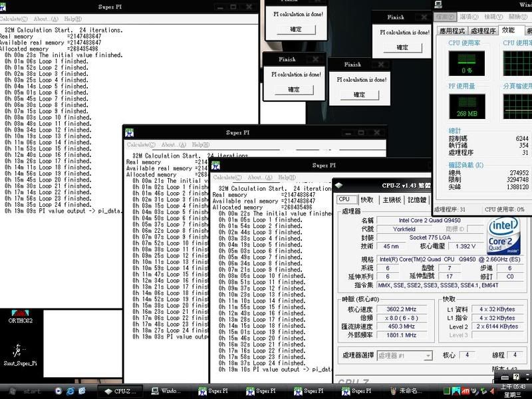Open the 處理器選擇 combo box in CPU-Z
The height and width of the screenshot is (399, 532).
(405, 356)
